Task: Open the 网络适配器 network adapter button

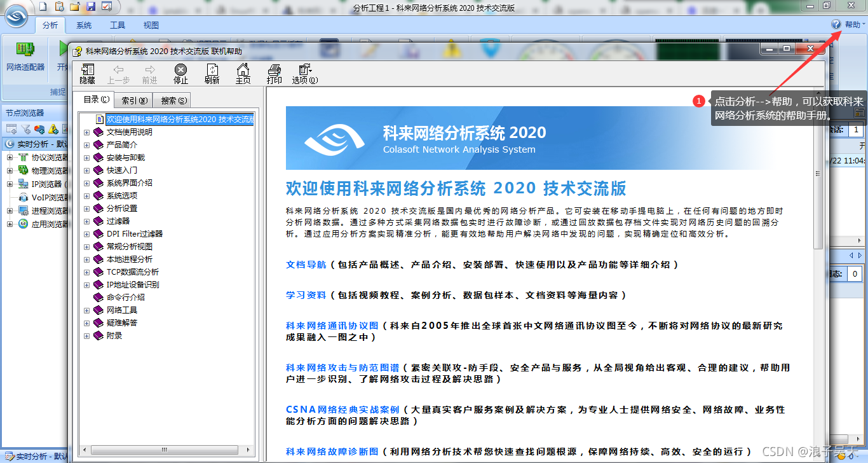Action: 25,57
